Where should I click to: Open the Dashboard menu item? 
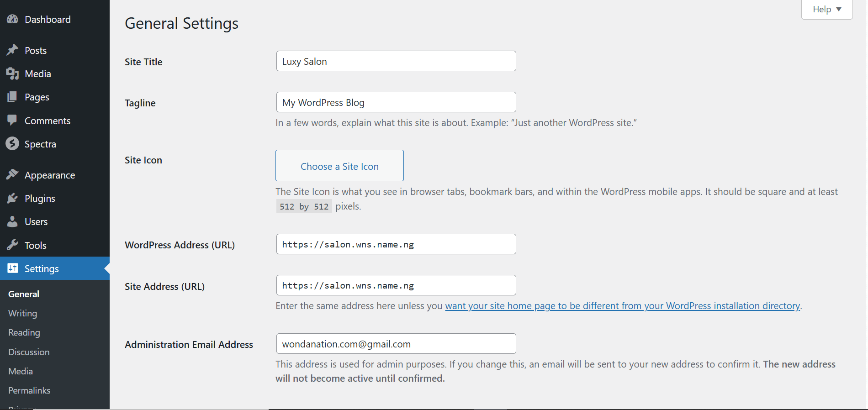pos(55,19)
